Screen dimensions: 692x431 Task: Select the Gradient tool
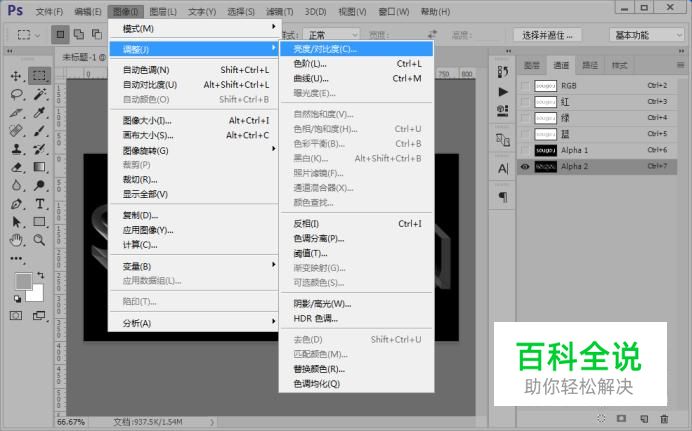(40, 167)
